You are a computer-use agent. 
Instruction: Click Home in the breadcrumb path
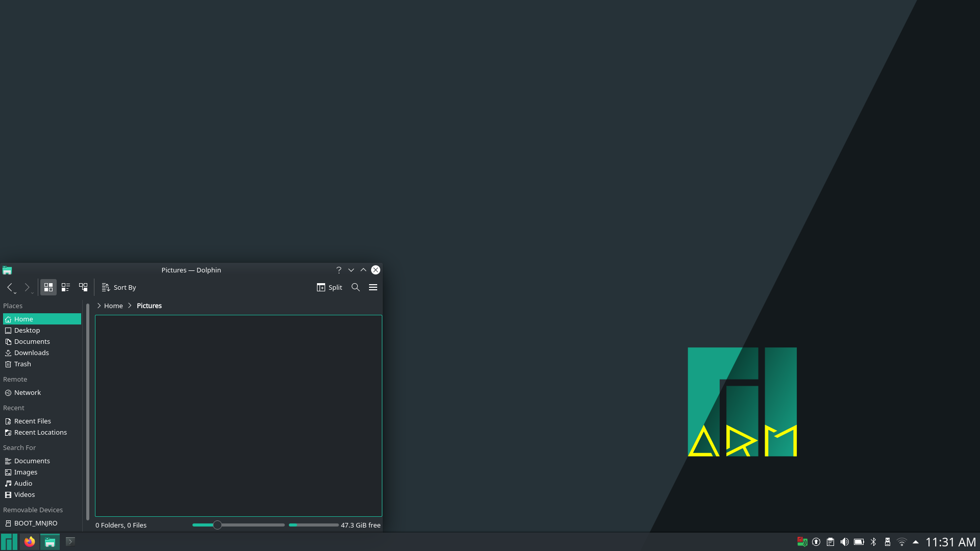(x=113, y=306)
